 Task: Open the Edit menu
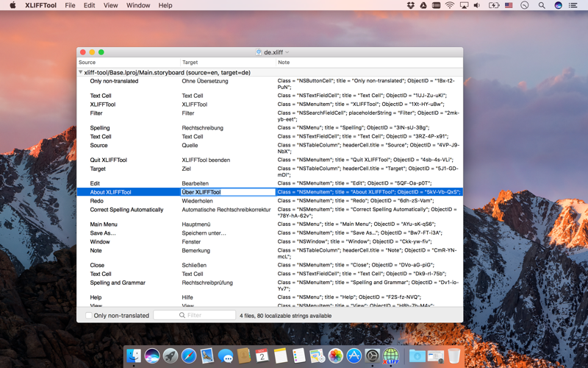(x=89, y=5)
